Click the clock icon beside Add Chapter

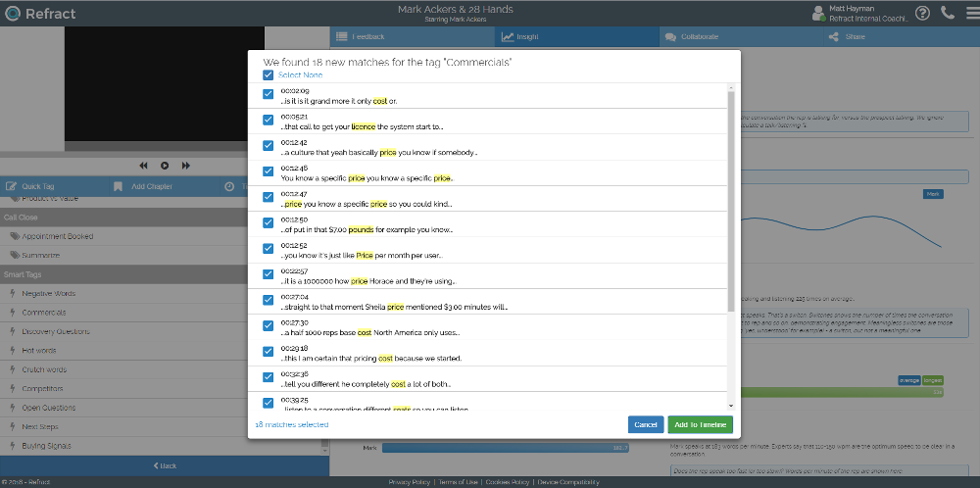click(x=229, y=186)
